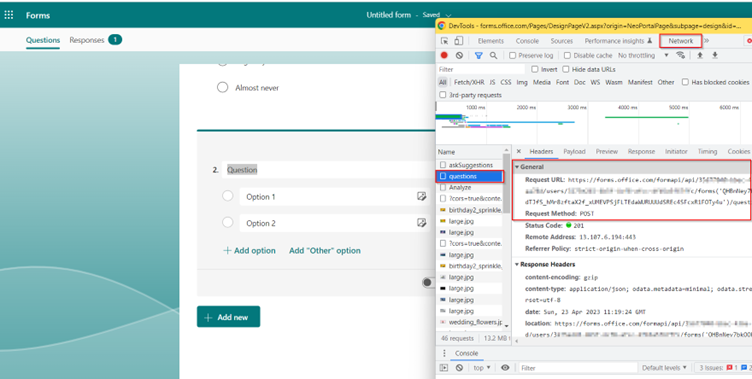Enable Disable cache checkbox

pos(567,56)
